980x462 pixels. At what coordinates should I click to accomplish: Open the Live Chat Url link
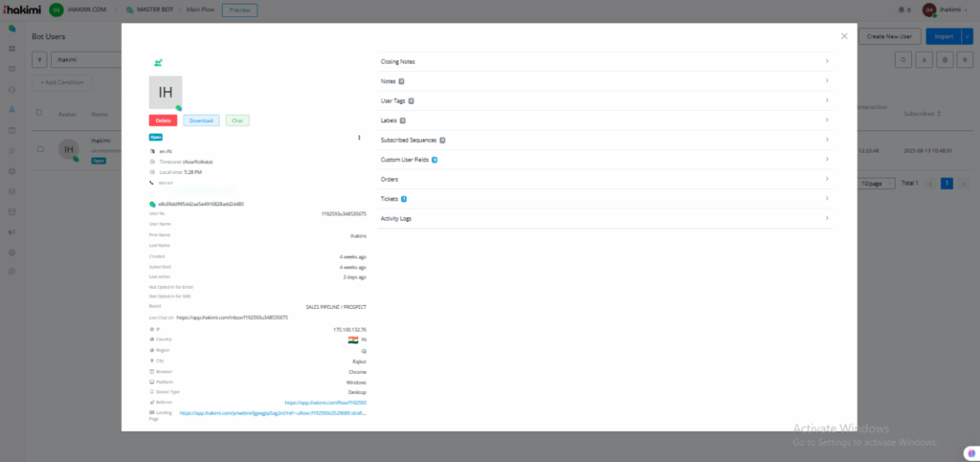232,318
